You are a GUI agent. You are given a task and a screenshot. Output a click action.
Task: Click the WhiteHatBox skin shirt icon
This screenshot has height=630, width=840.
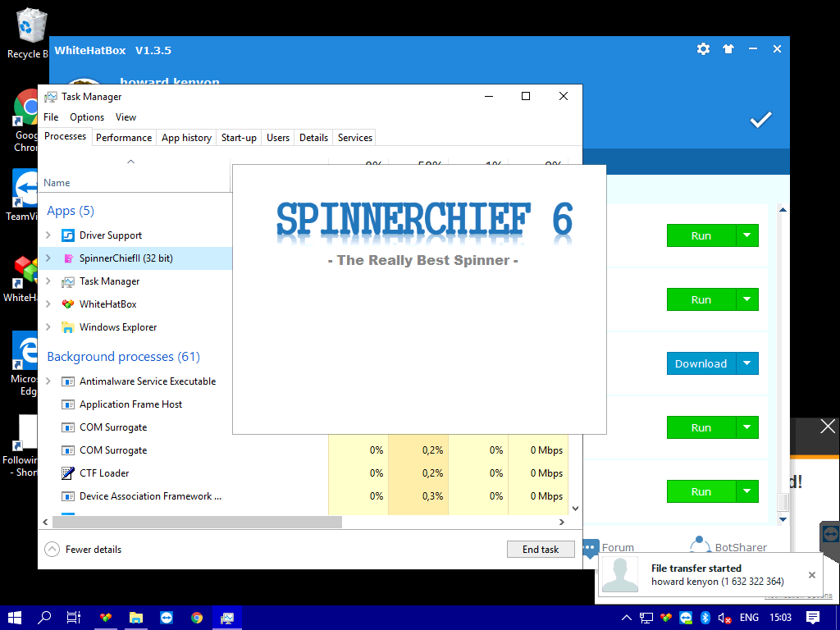pos(728,49)
